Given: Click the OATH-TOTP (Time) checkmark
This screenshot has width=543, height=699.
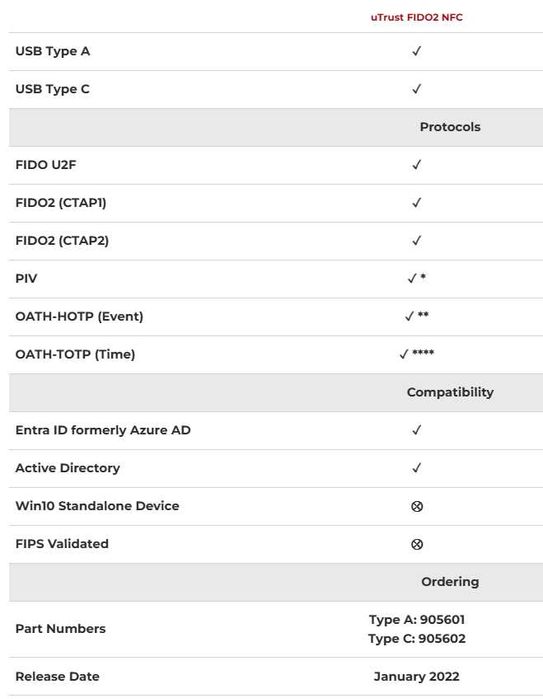Looking at the screenshot, I should coord(417,354).
